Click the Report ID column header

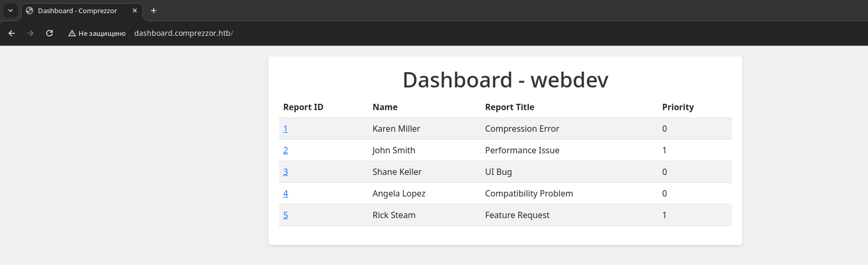point(303,107)
